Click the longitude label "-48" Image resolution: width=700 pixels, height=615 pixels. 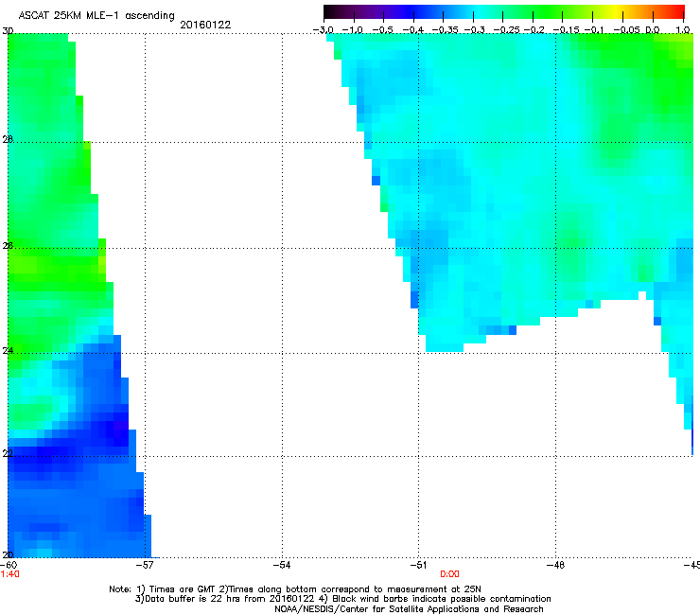point(556,565)
